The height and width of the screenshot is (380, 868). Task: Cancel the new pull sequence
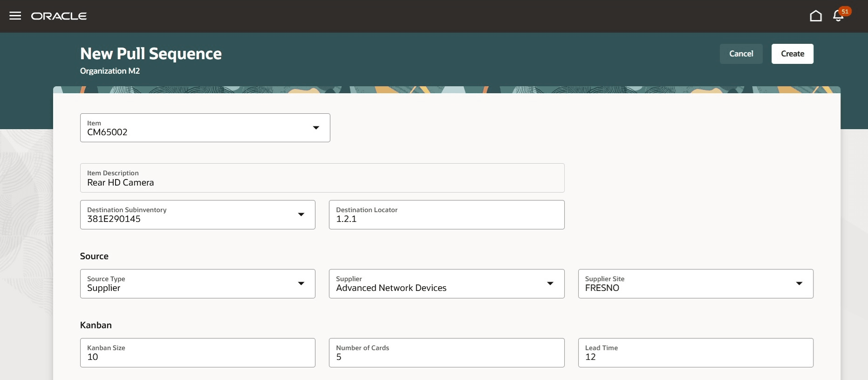click(x=741, y=54)
